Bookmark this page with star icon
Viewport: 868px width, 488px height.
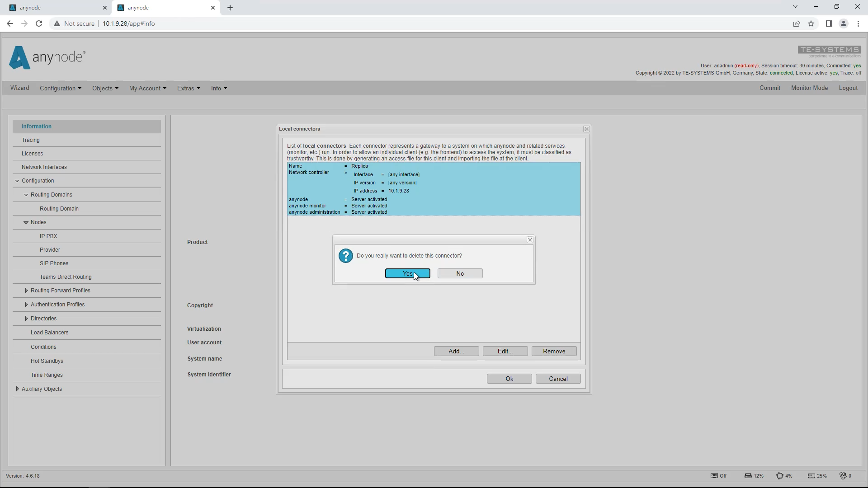point(811,23)
